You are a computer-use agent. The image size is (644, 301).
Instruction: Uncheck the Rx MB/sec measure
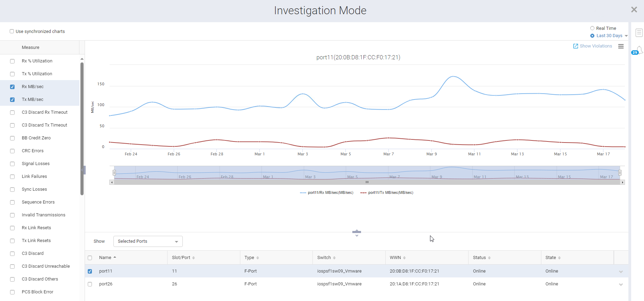12,87
